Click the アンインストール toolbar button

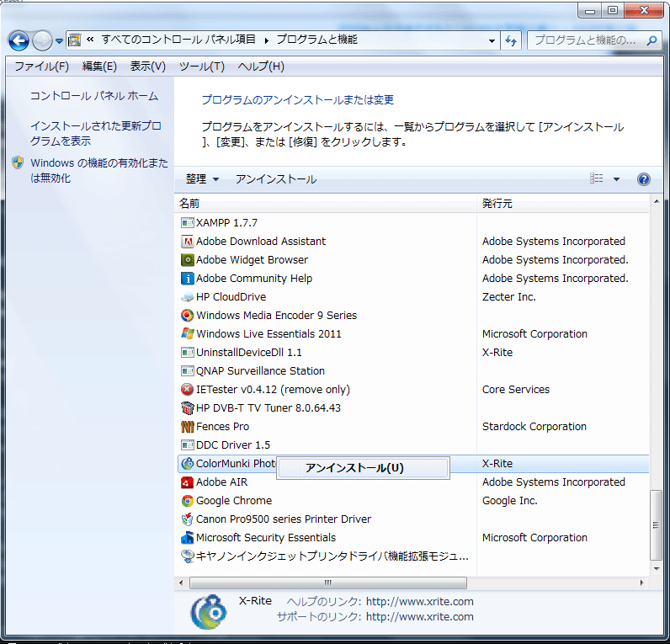click(276, 179)
